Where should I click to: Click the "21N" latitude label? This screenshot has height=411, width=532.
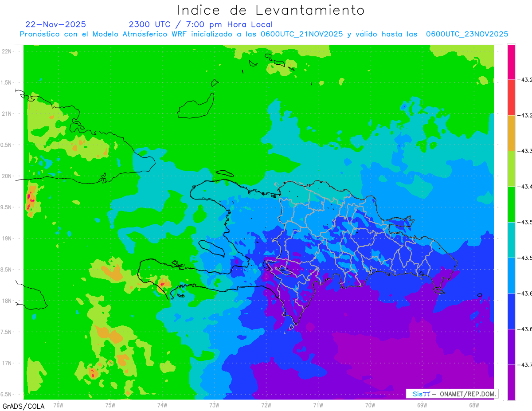coord(7,114)
